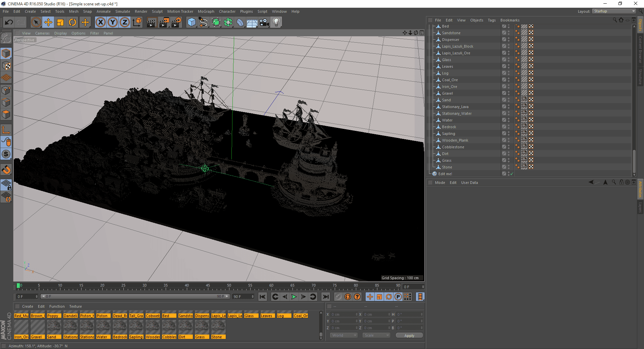The image size is (644, 349).
Task: Switch to the Content Browser side tab
Action: coord(640,49)
